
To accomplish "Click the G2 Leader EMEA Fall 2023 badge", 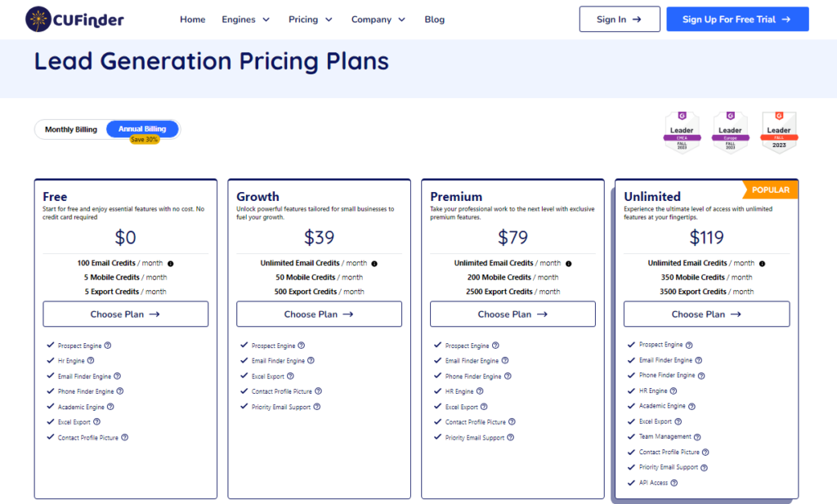I will (x=682, y=132).
